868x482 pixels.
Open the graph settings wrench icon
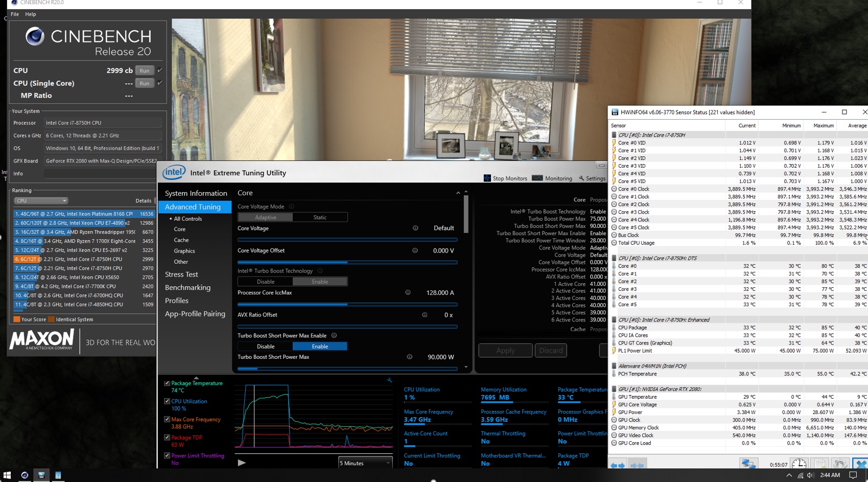[x=389, y=380]
